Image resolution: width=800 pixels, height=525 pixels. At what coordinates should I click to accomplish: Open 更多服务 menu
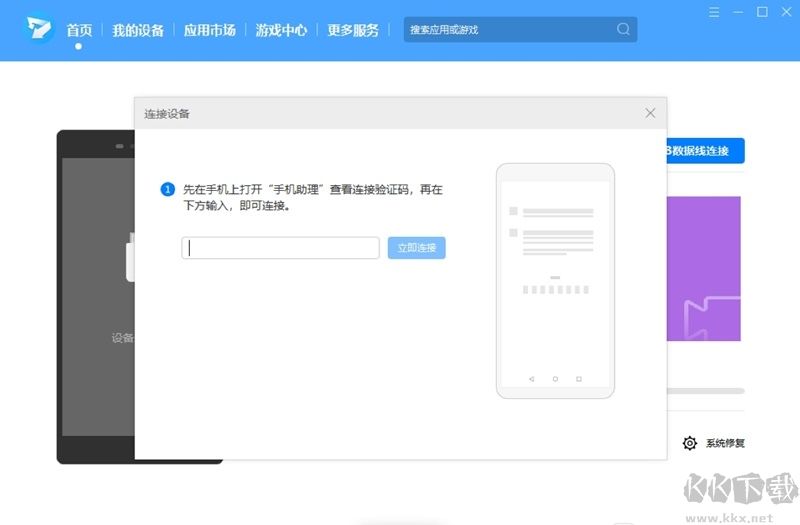[353, 30]
